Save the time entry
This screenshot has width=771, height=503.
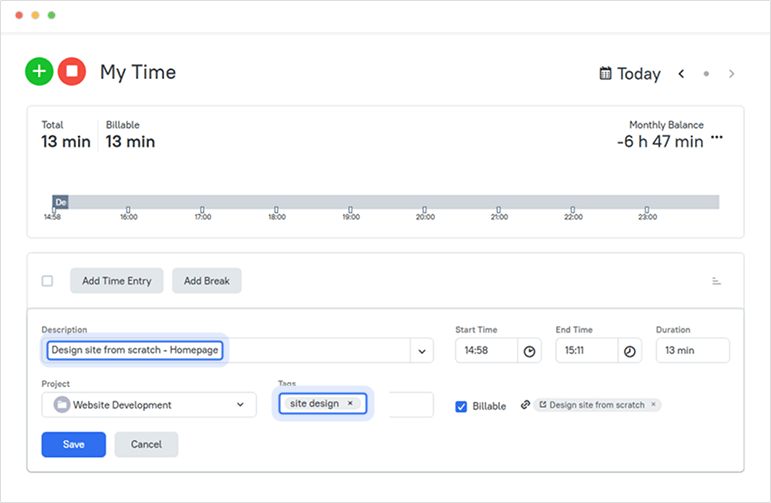coord(73,444)
